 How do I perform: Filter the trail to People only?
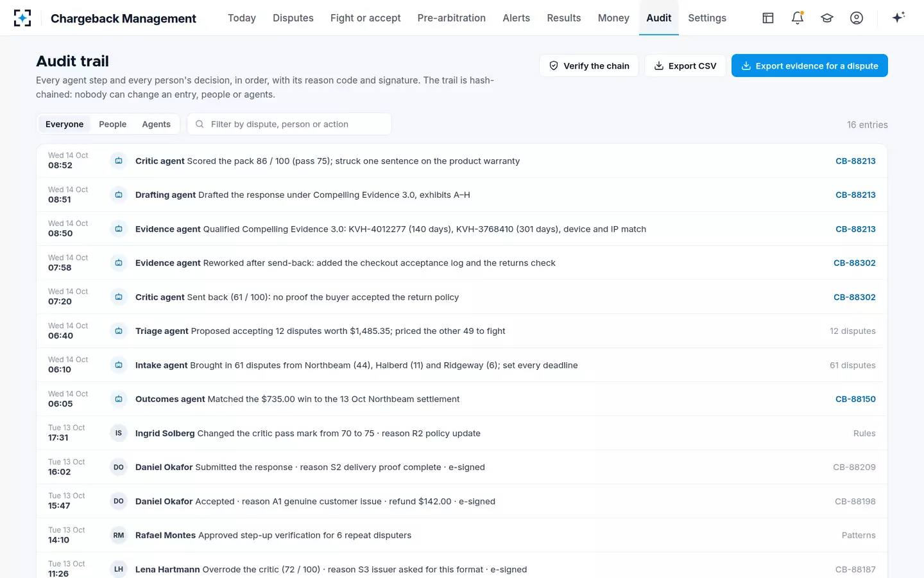tap(113, 124)
